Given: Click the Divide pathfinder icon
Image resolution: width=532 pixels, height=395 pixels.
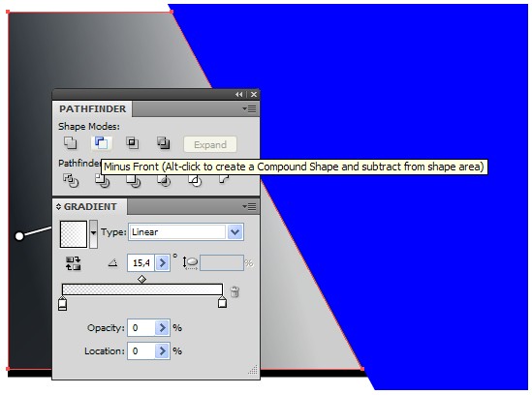Looking at the screenshot, I should point(71,180).
